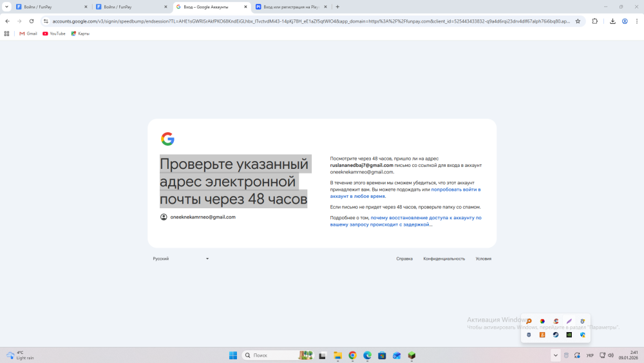The image size is (644, 363).
Task: Open CCleaner icon in tray overflow
Action: [x=556, y=321]
